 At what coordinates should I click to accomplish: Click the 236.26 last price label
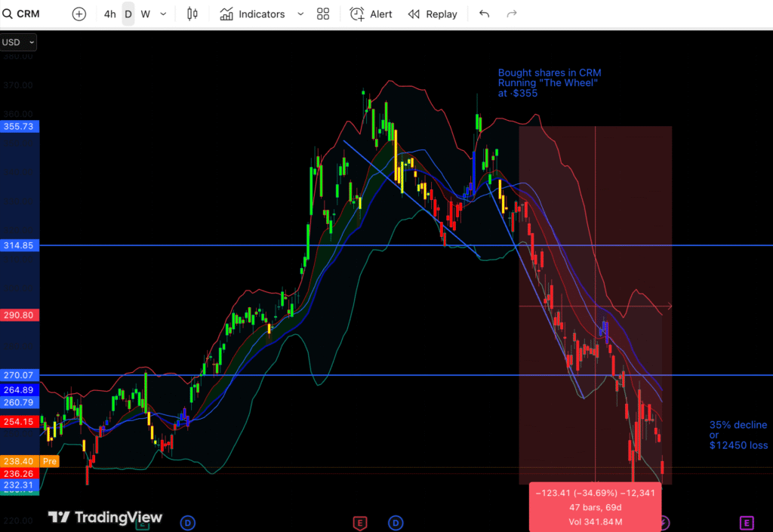coord(19,474)
